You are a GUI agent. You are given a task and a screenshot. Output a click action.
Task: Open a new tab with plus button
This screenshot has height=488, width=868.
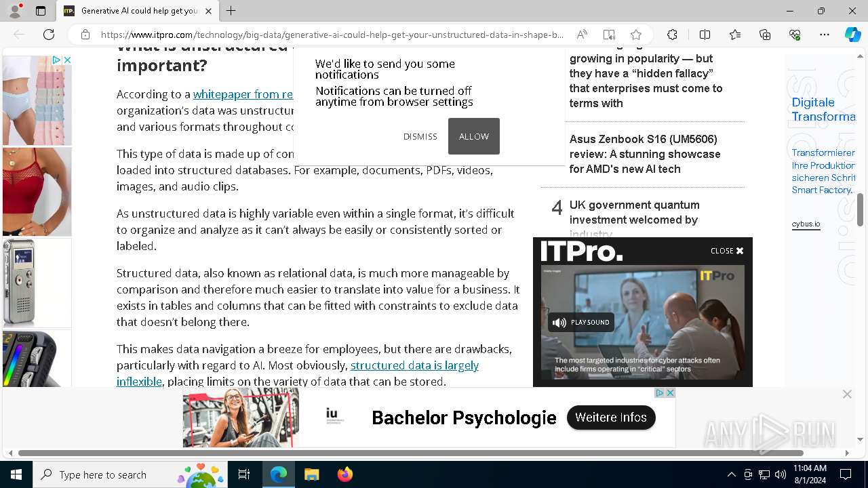(x=231, y=11)
